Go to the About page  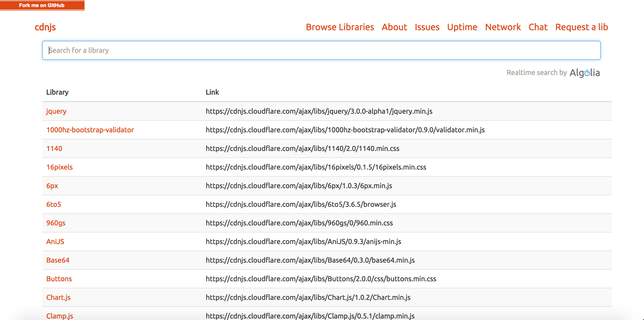coord(394,27)
